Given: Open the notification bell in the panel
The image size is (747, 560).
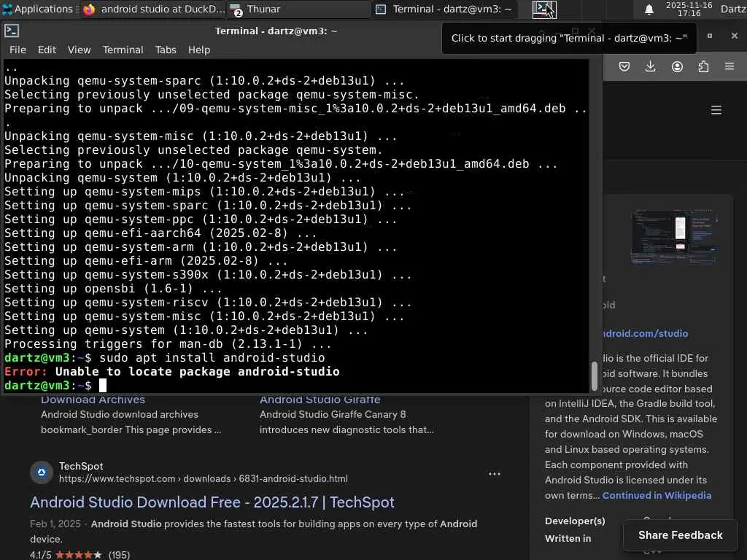Looking at the screenshot, I should (649, 9).
